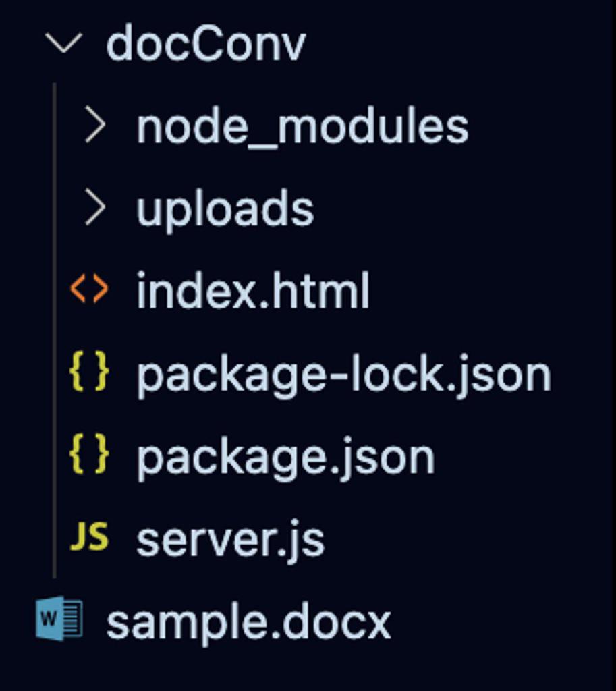Click empty area right of sample.docx
Viewport: 616px width, 691px height.
pos(506,621)
